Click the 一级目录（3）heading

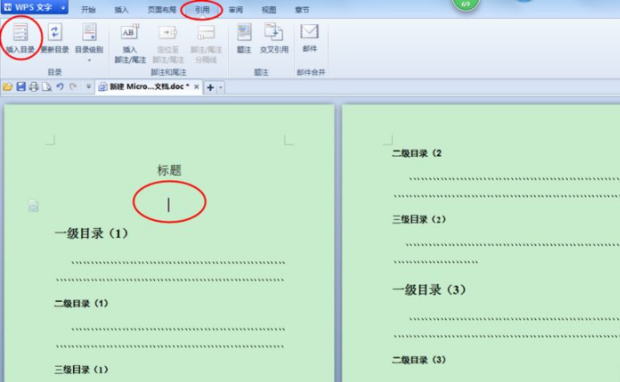(x=429, y=290)
